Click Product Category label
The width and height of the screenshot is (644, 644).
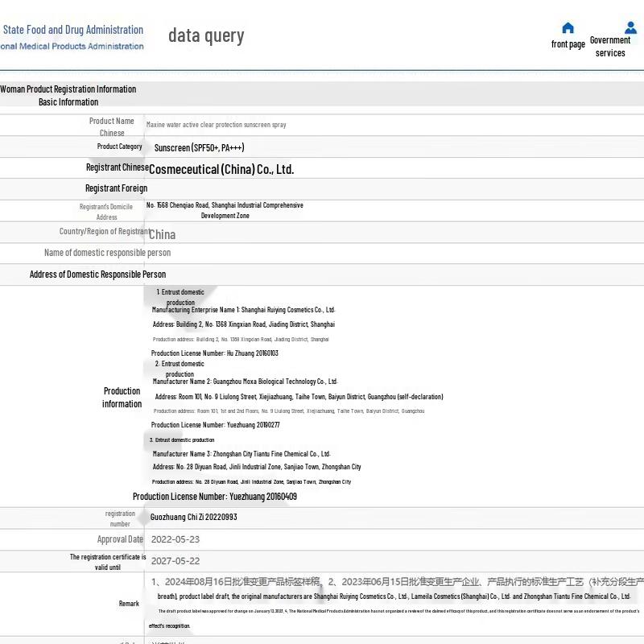pyautogui.click(x=119, y=147)
